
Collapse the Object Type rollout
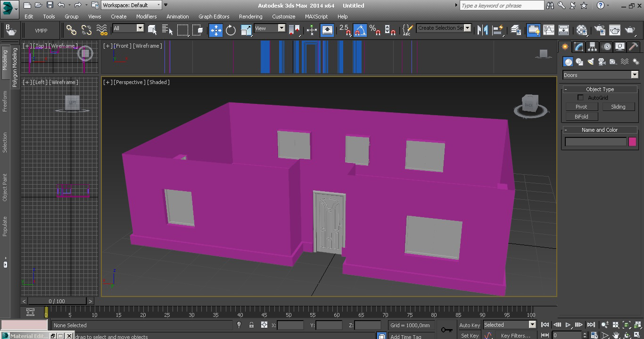tap(600, 89)
